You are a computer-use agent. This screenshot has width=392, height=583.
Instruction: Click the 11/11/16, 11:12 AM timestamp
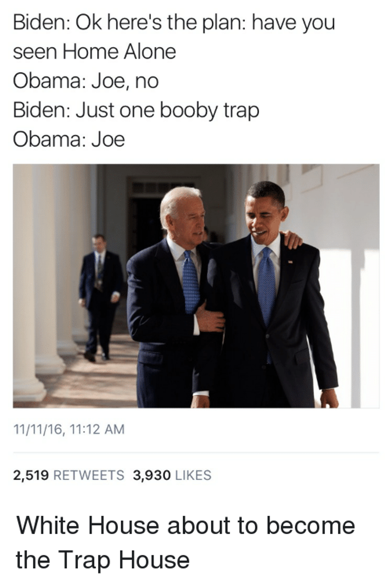69,429
